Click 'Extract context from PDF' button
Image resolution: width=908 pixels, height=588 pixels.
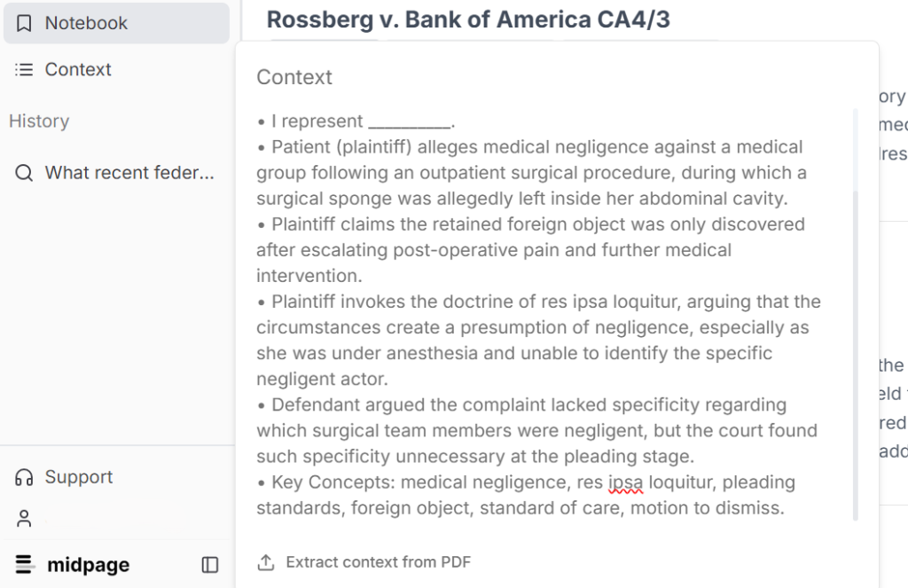click(x=378, y=562)
